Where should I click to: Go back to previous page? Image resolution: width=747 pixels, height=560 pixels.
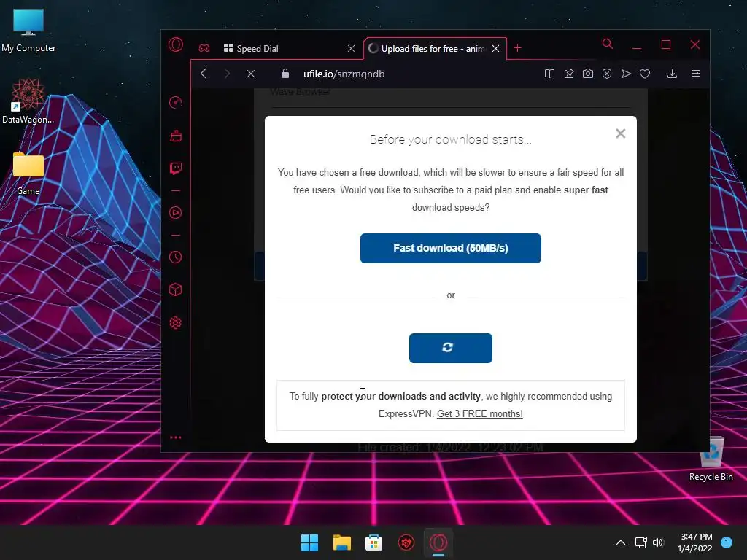204,74
